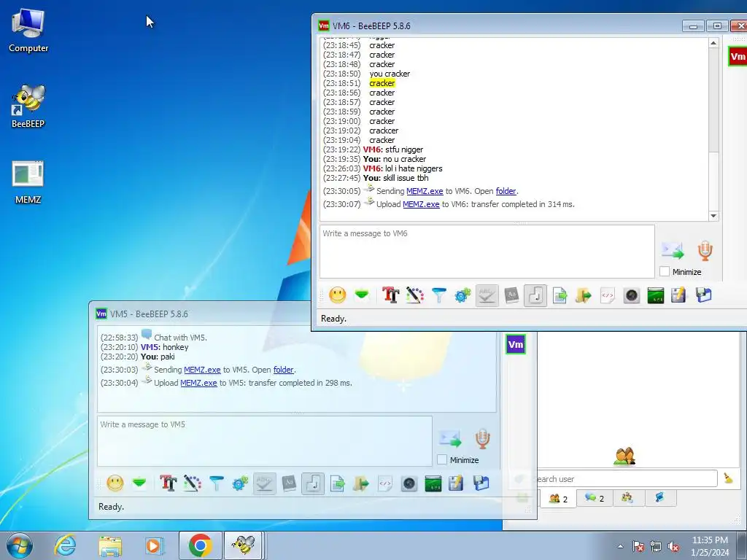Click message input box for VM5
Screen dimensions: 747x560
264,441
